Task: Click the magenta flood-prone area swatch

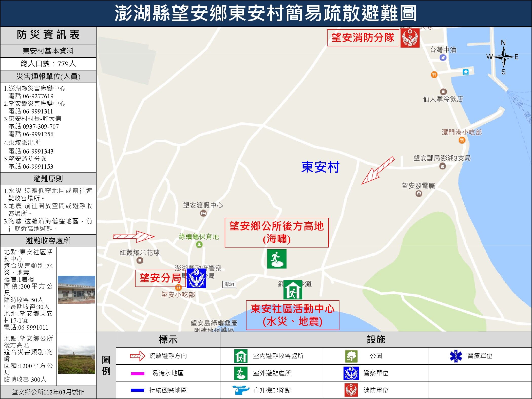Action: [x=138, y=373]
